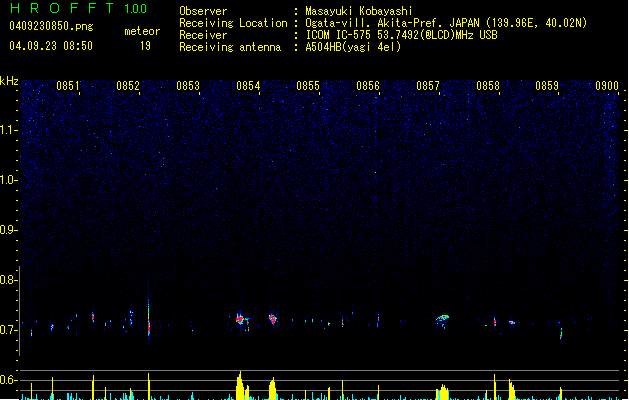Click the date stamp 04.09.23 08:50
This screenshot has width=629, height=400.
51,46
